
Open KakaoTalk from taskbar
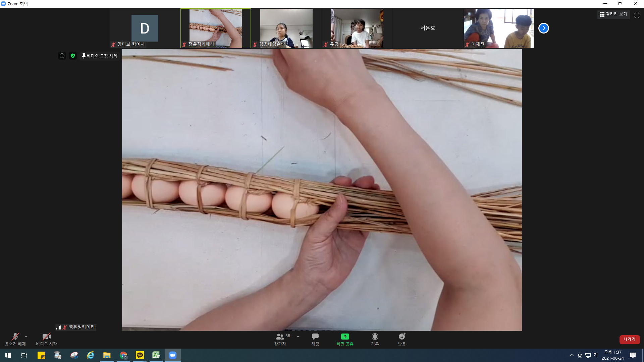coord(140,355)
